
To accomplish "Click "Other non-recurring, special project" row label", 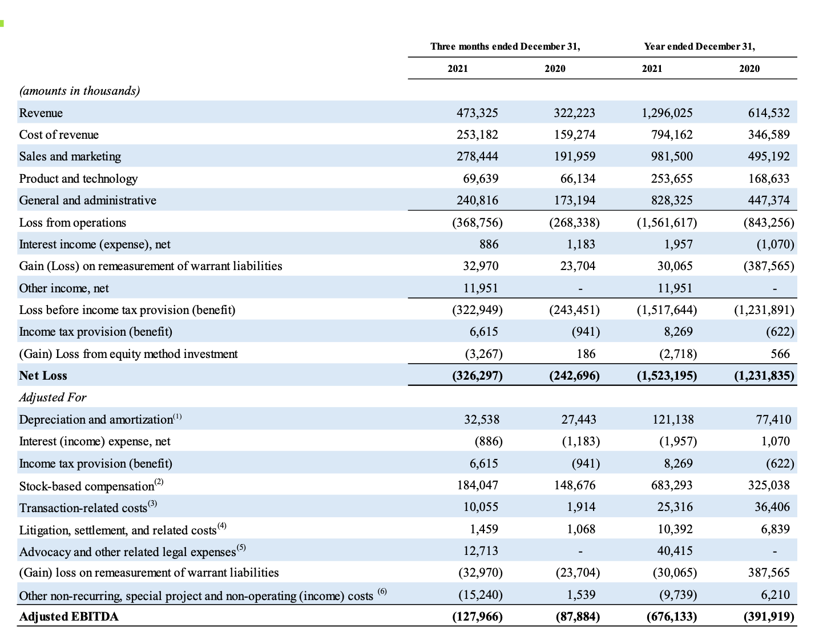I will (196, 596).
